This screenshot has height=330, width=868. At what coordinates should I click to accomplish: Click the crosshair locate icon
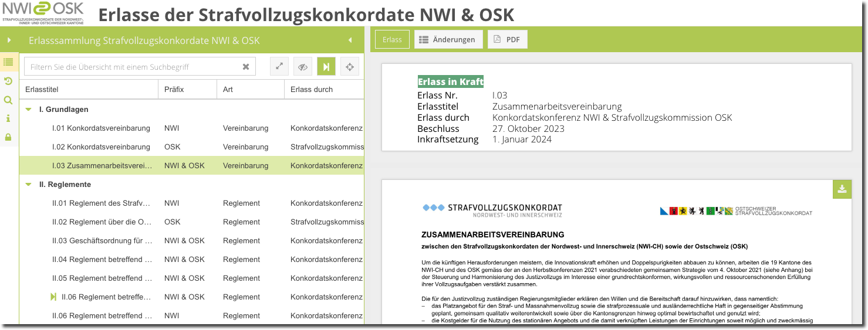[x=350, y=67]
